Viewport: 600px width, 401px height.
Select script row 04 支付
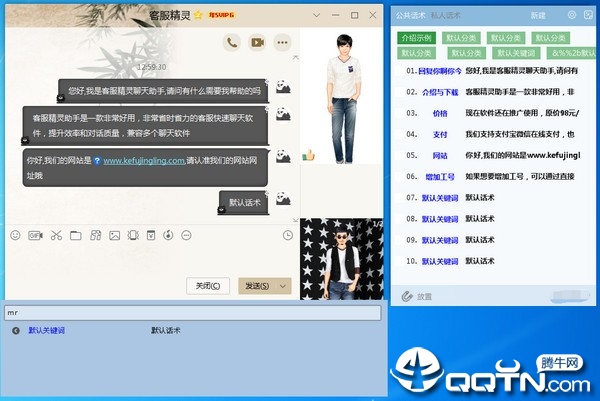tap(494, 134)
